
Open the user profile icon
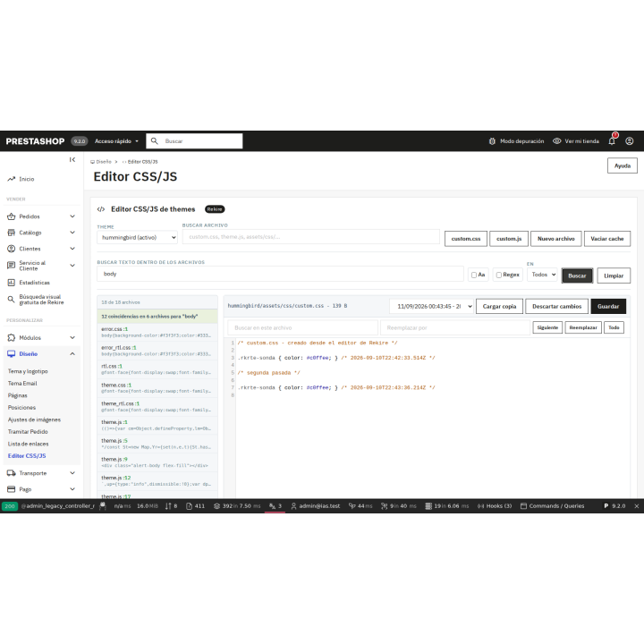tap(629, 141)
